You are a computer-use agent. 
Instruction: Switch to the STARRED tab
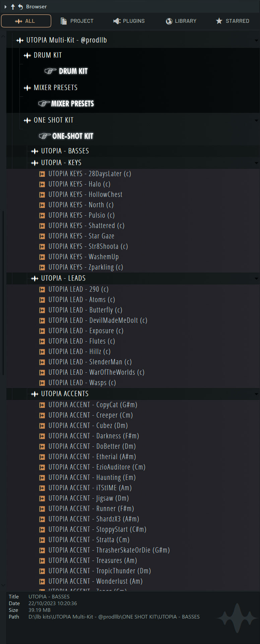click(233, 21)
